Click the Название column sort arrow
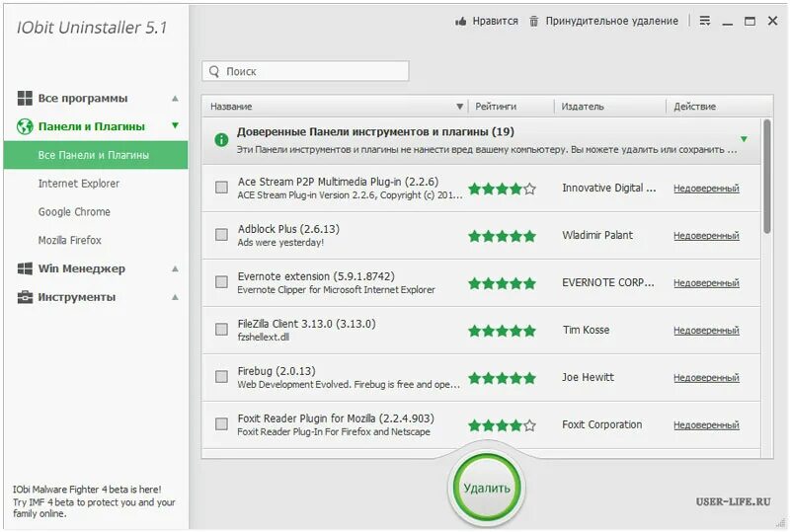Image resolution: width=790 pixels, height=532 pixels. pyautogui.click(x=459, y=107)
